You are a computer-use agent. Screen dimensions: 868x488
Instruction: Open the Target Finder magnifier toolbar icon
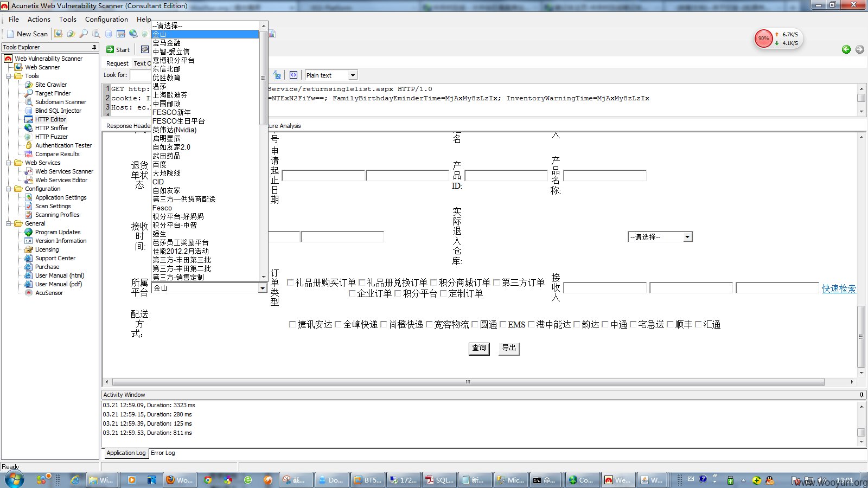coord(84,34)
